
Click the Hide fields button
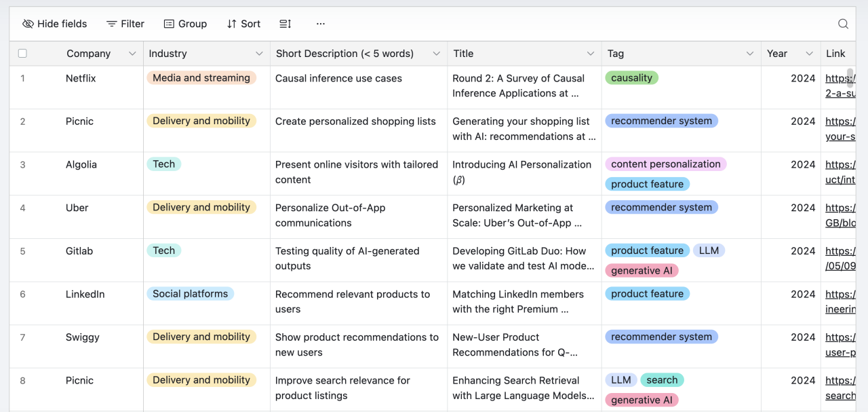click(54, 24)
